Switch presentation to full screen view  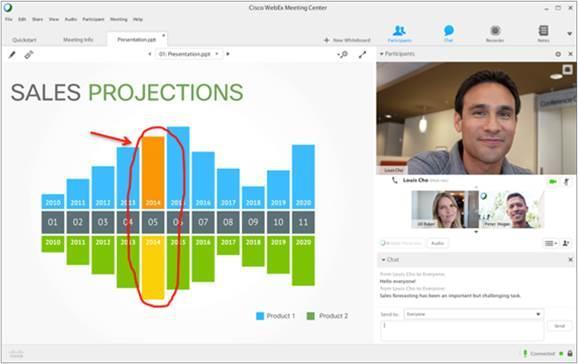point(362,55)
